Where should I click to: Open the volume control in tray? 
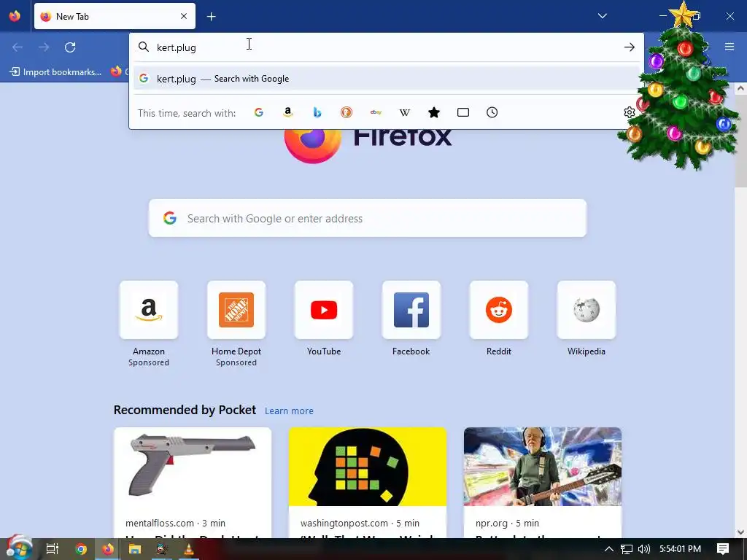point(643,549)
